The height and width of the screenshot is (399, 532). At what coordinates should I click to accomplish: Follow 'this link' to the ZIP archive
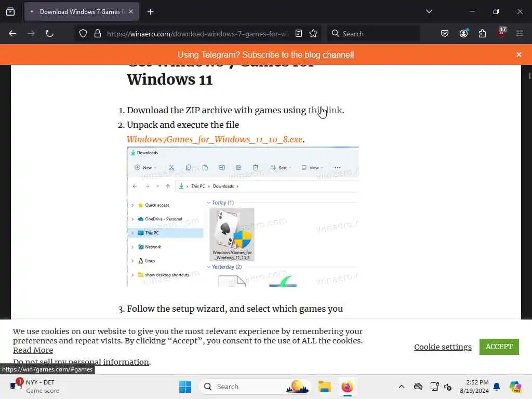(x=325, y=110)
